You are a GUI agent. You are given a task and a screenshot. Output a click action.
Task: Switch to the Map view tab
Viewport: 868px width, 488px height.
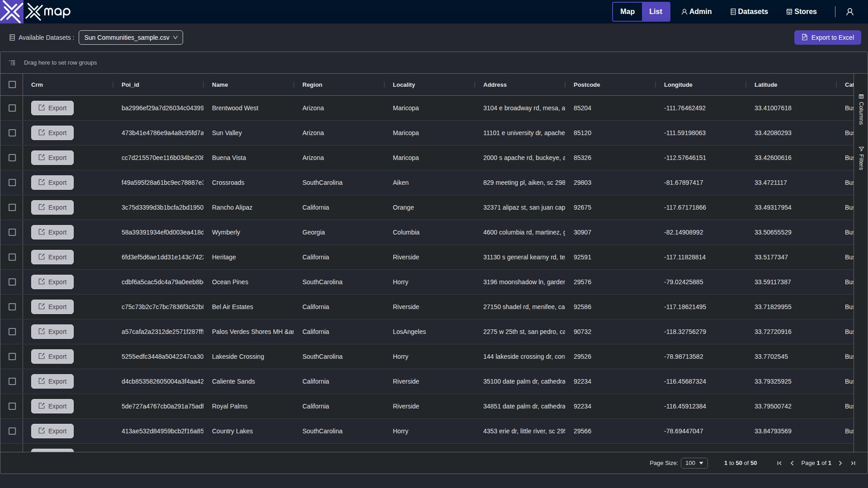pyautogui.click(x=627, y=12)
